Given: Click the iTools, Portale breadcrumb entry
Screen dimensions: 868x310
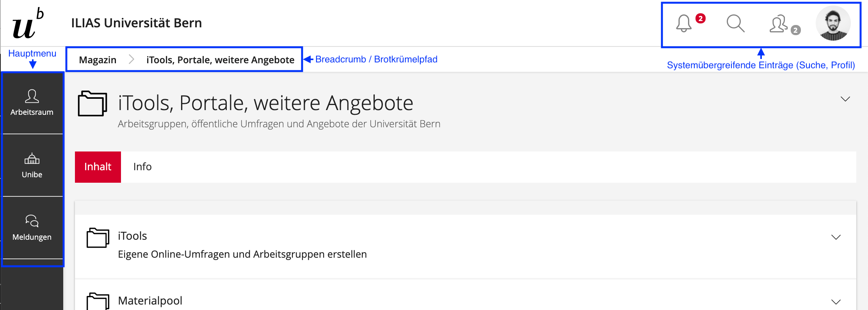Looking at the screenshot, I should coord(220,60).
